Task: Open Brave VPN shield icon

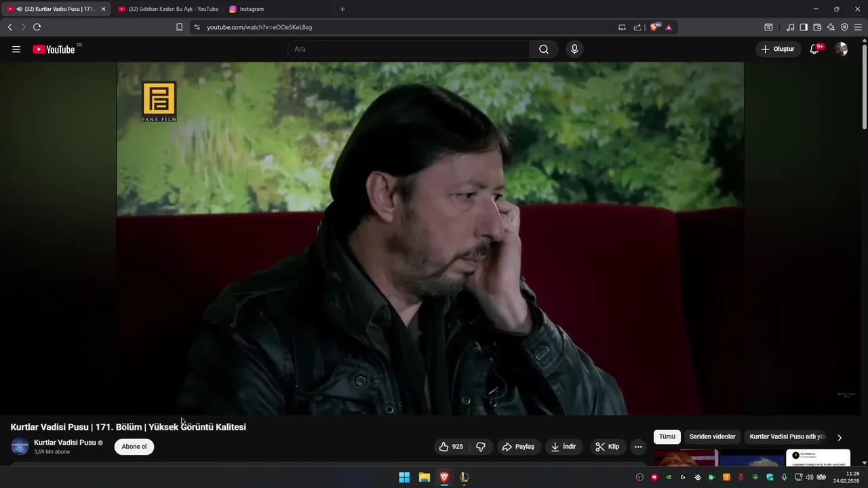Action: 844,27
